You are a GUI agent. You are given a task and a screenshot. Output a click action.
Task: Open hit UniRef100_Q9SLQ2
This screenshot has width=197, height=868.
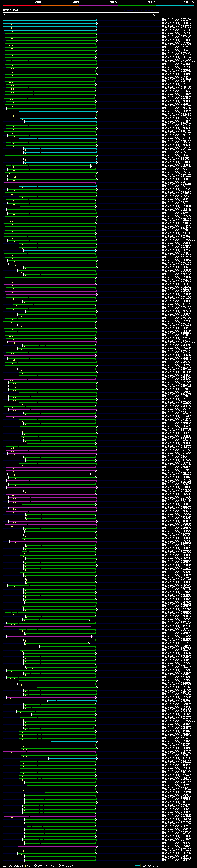[x=177, y=491]
